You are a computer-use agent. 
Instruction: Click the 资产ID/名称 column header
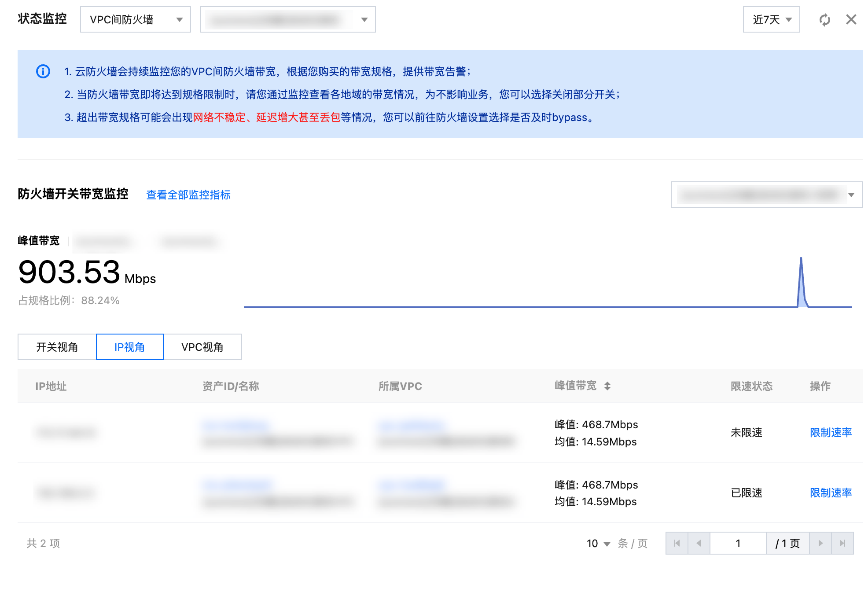231,386
